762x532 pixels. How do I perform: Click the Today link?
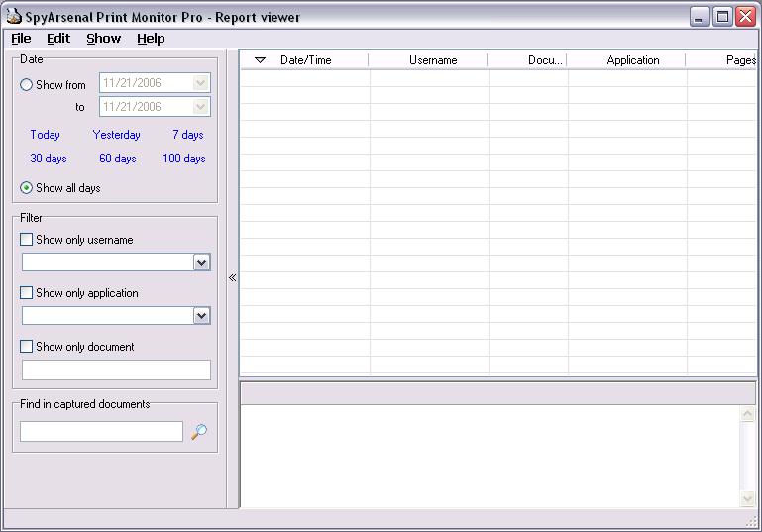(46, 135)
